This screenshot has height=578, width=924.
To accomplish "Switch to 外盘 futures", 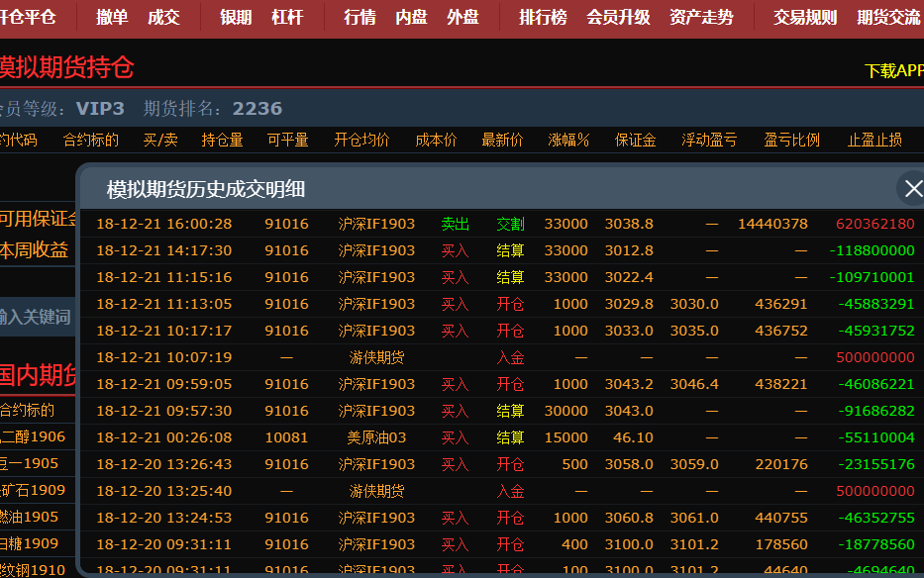I will [462, 18].
